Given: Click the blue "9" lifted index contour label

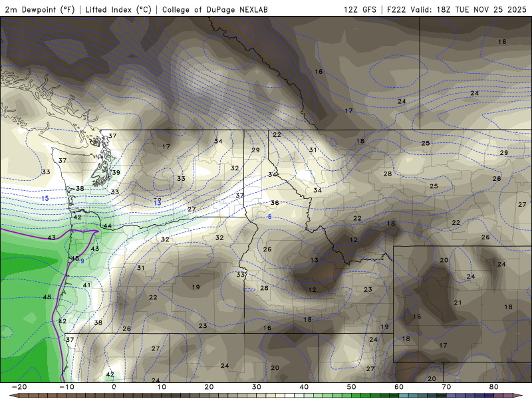Looking at the screenshot, I should click(x=82, y=261).
